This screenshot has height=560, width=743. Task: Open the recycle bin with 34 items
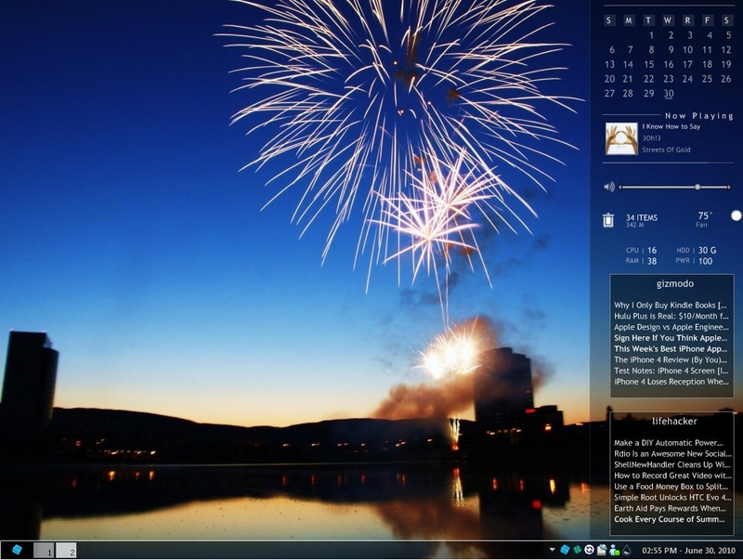tap(608, 220)
